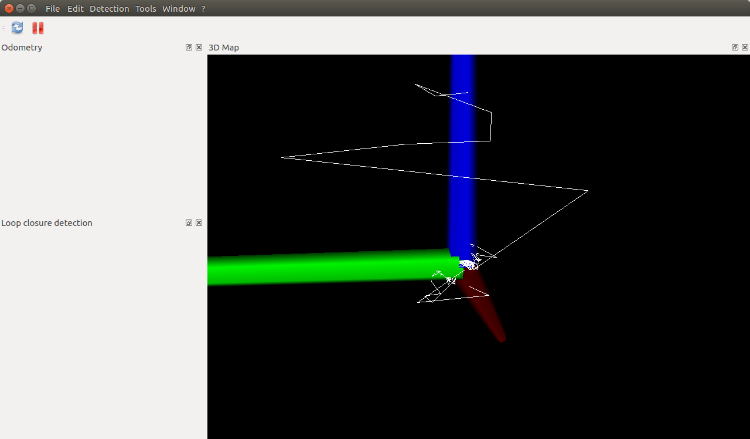Grab the toolbar drag handle
Viewport: 750px width, 439px height.
coord(4,28)
